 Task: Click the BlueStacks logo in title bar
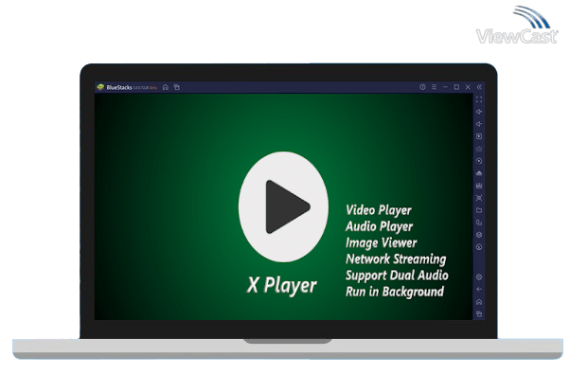[100, 87]
